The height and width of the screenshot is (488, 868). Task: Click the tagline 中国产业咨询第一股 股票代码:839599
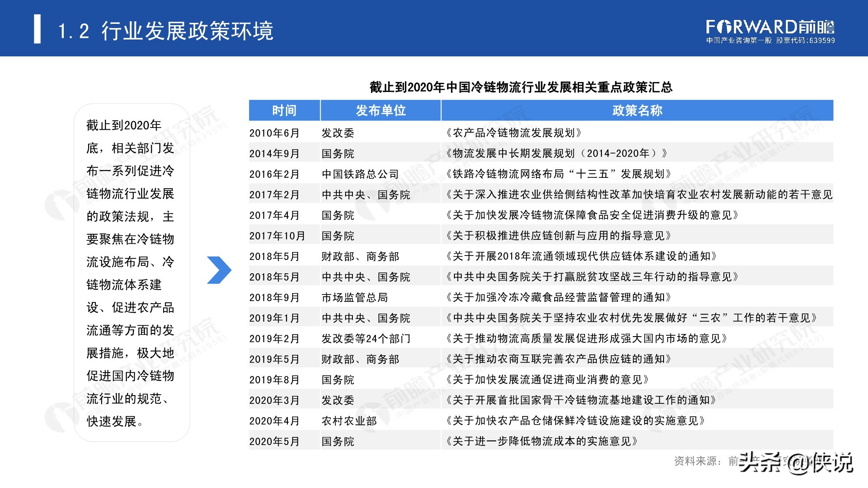[770, 40]
